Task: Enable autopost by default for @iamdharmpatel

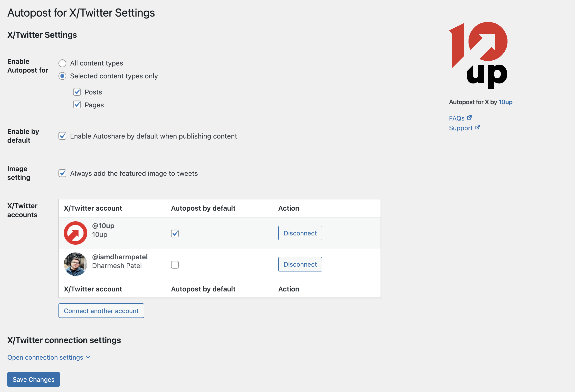Action: point(175,265)
